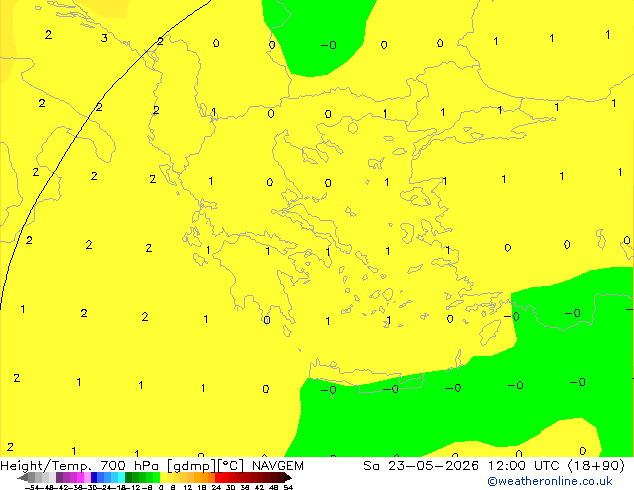
Task: Click the NAVGEM model label
Action: pyautogui.click(x=278, y=466)
